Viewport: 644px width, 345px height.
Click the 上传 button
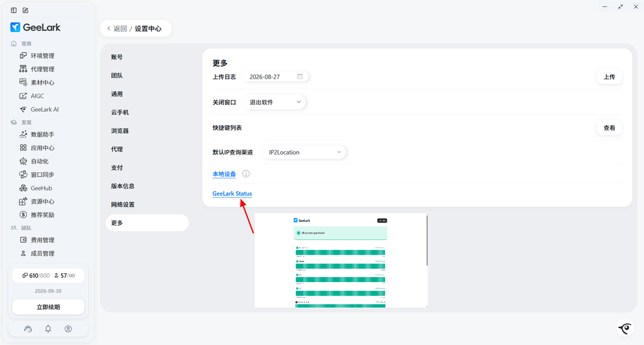(x=609, y=77)
